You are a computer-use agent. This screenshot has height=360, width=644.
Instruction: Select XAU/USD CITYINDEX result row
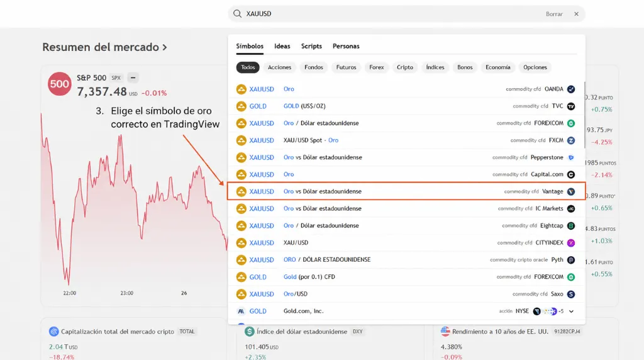[x=406, y=243]
